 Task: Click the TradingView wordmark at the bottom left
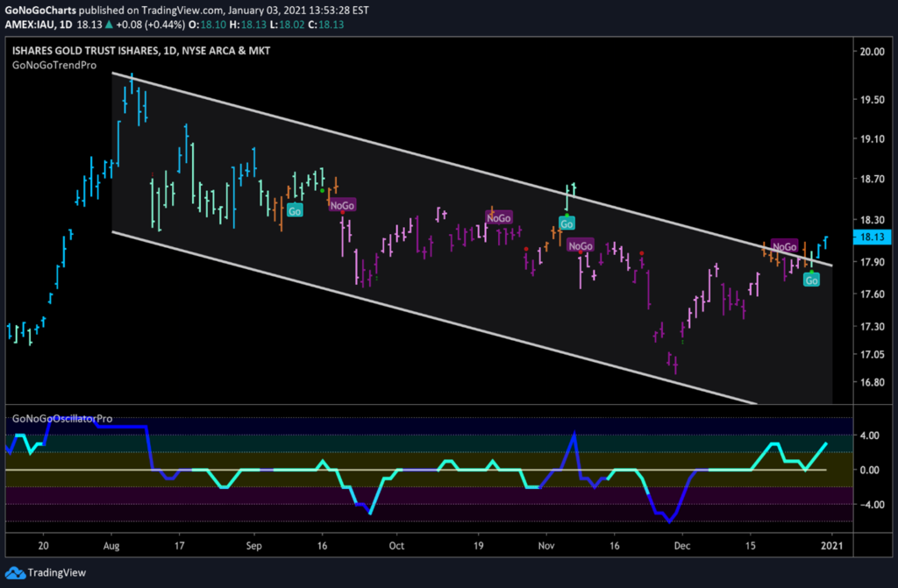click(x=57, y=572)
